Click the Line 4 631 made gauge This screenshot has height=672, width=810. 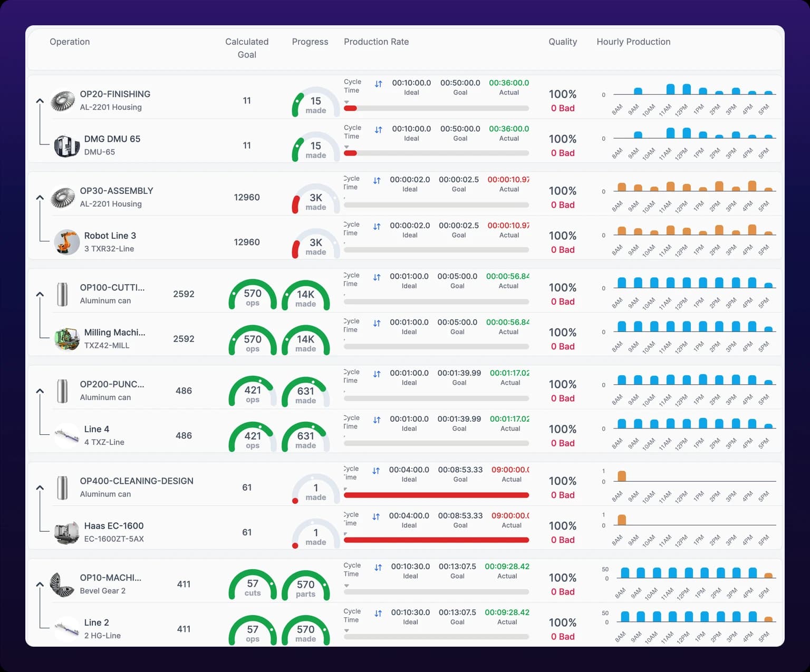click(x=306, y=436)
